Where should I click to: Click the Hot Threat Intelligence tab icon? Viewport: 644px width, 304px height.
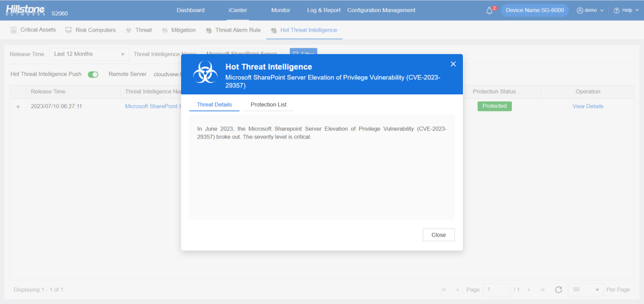tap(274, 30)
